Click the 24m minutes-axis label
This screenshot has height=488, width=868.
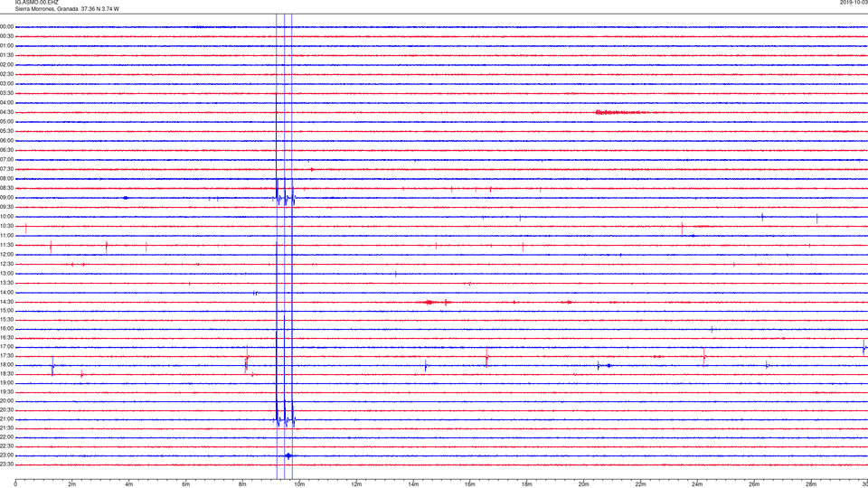click(697, 484)
